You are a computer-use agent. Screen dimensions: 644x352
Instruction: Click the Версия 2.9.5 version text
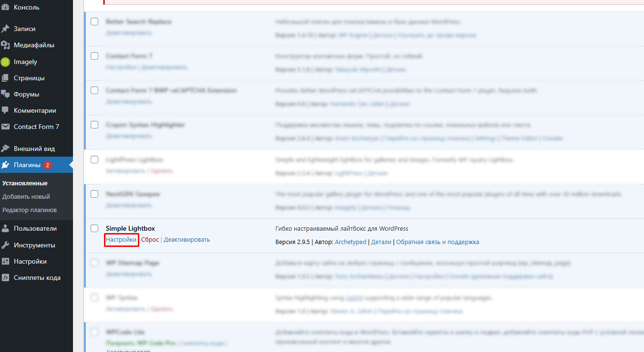tap(292, 242)
